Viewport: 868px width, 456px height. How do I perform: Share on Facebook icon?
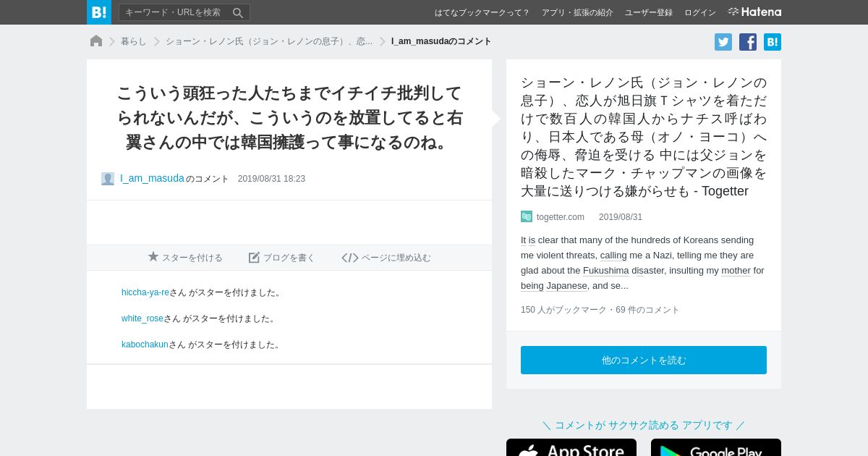[x=748, y=42]
